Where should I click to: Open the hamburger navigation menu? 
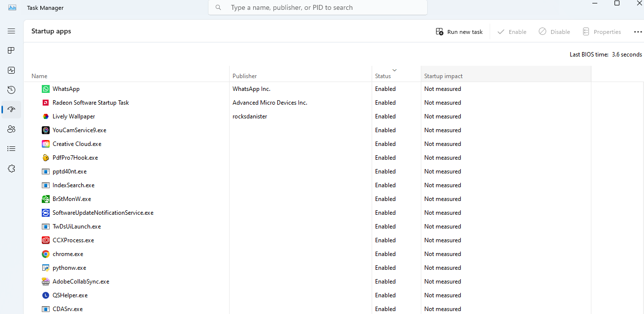tap(11, 31)
